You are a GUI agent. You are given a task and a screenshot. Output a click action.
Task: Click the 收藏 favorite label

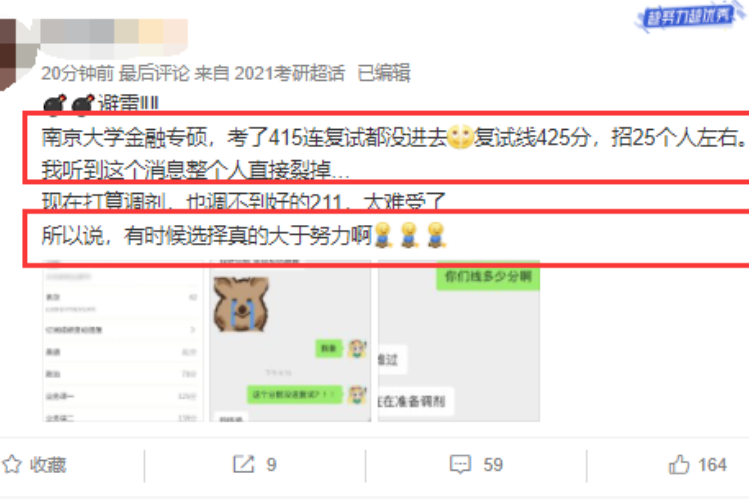48,465
